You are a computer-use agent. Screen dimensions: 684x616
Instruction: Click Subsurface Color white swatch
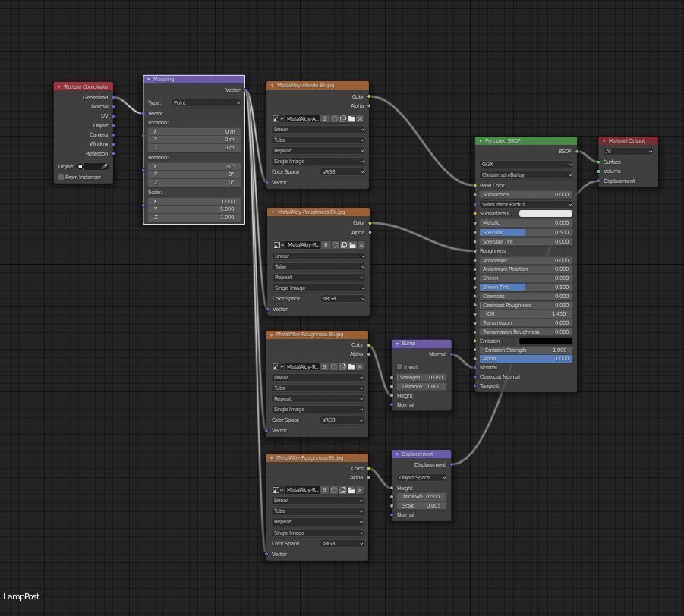[546, 214]
